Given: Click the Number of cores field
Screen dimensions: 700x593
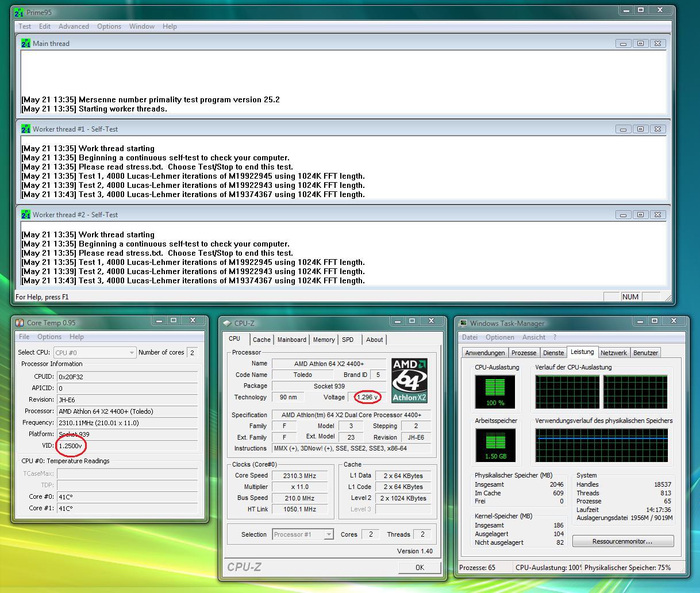Looking at the screenshot, I should 193,352.
